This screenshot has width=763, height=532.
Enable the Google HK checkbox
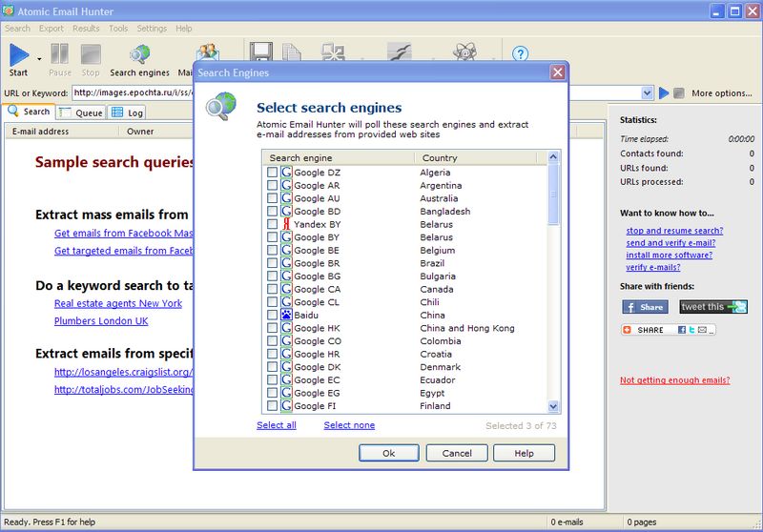pyautogui.click(x=272, y=328)
